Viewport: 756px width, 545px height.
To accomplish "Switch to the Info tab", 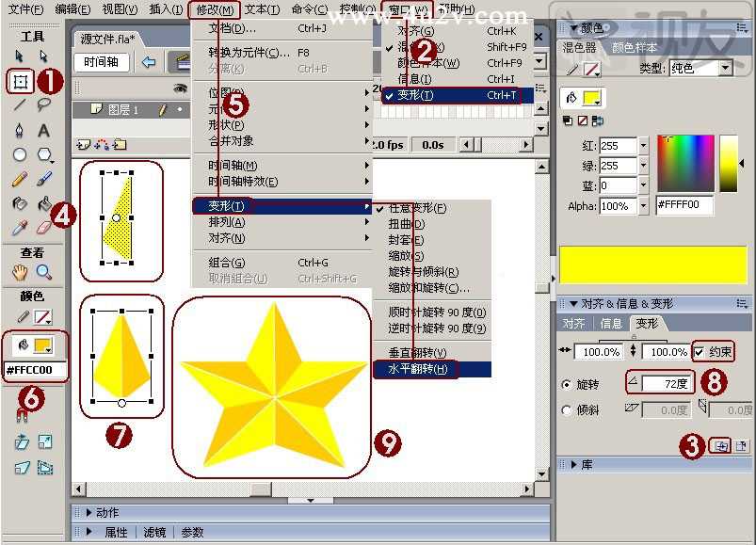I will tap(611, 324).
